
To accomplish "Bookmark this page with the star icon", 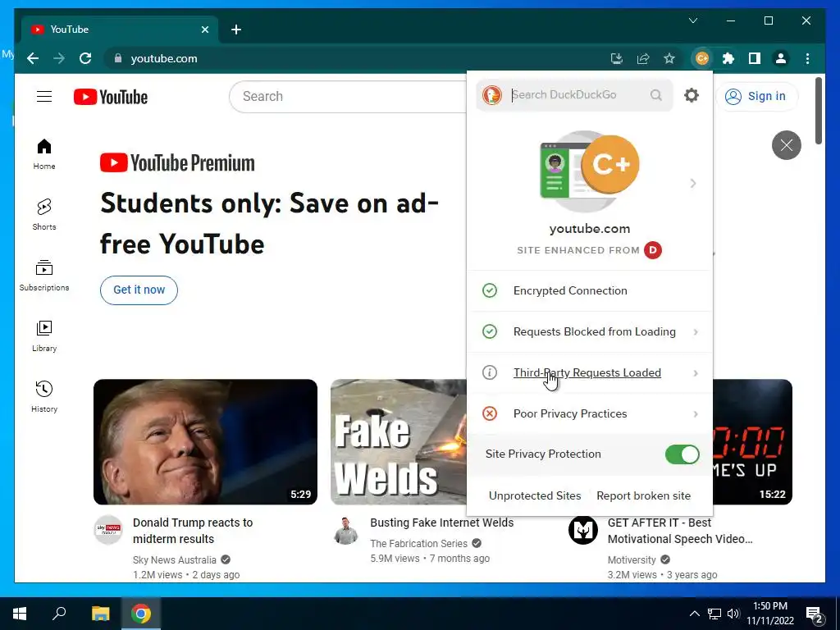I will [x=669, y=58].
